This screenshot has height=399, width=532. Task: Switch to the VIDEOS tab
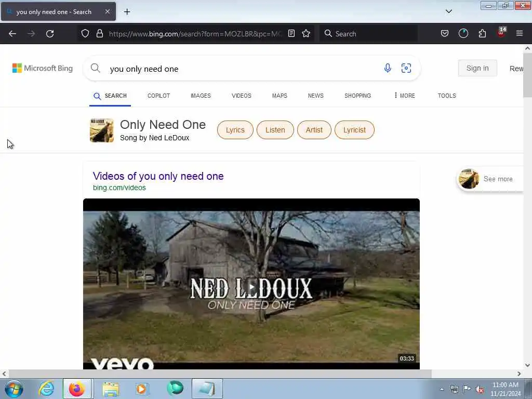pyautogui.click(x=241, y=96)
